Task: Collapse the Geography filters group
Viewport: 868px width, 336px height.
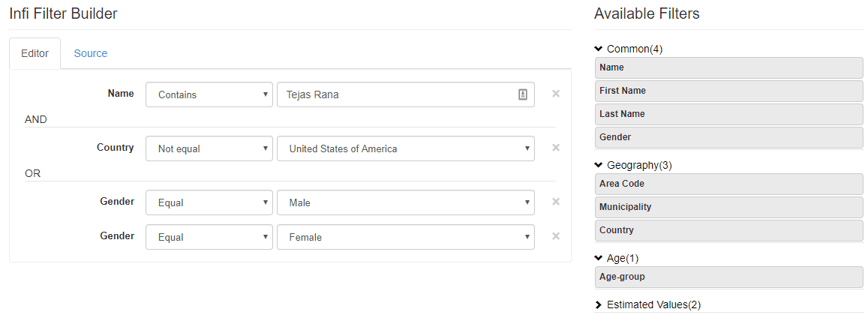Action: click(599, 165)
